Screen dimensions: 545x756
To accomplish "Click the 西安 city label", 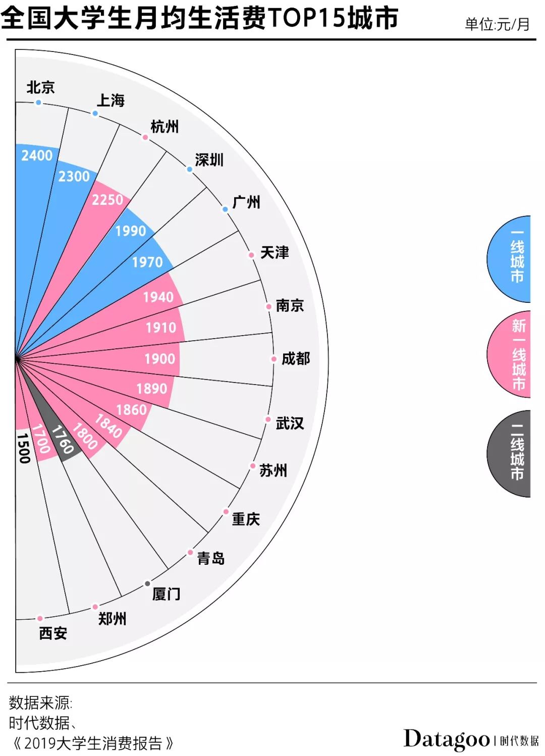I will (x=53, y=633).
